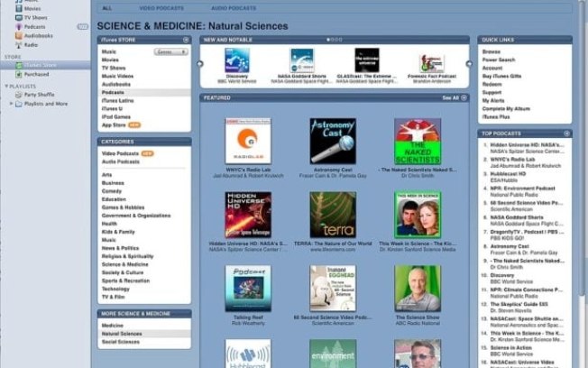Open My Alerts in Quick Links
The height and width of the screenshot is (368, 588).
493,100
